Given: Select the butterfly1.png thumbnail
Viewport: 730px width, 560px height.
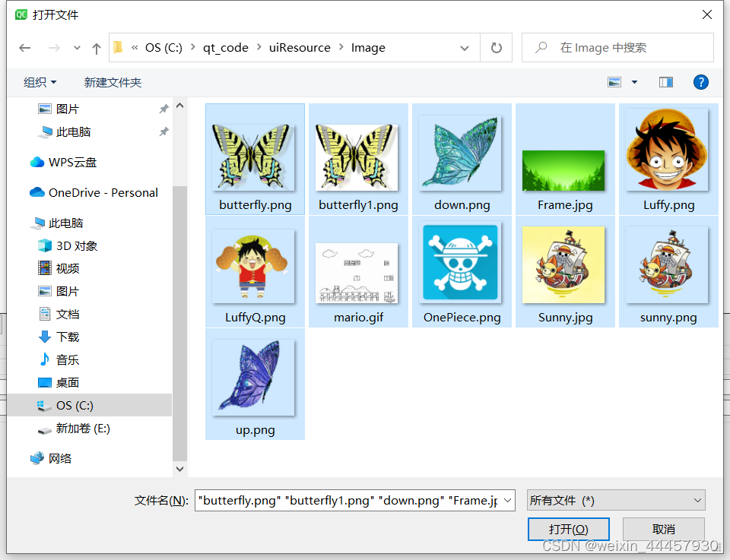Looking at the screenshot, I should 358,159.
